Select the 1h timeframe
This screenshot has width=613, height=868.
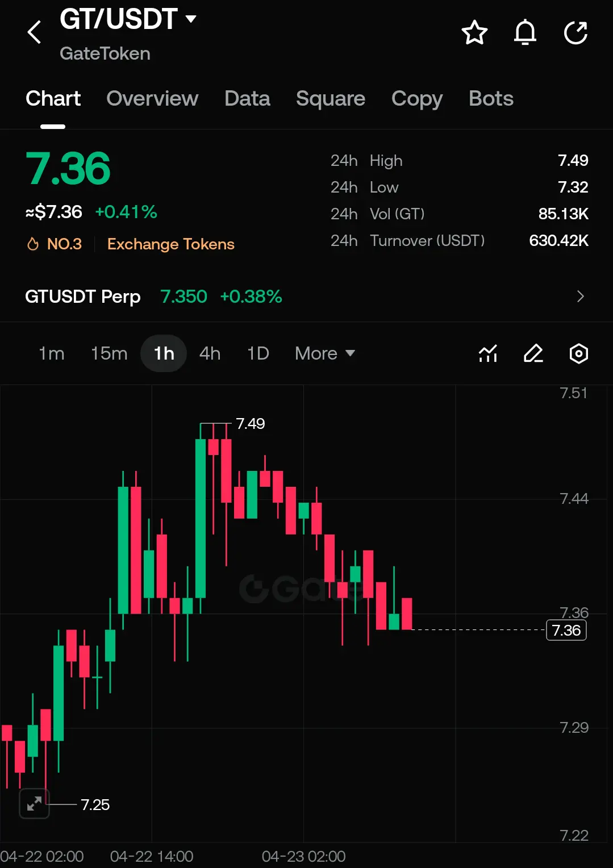(x=164, y=353)
